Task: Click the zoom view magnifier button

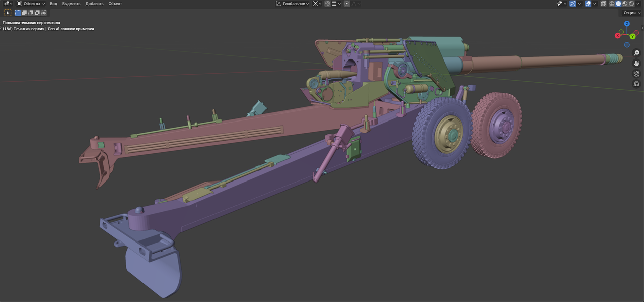Action: 636,53
